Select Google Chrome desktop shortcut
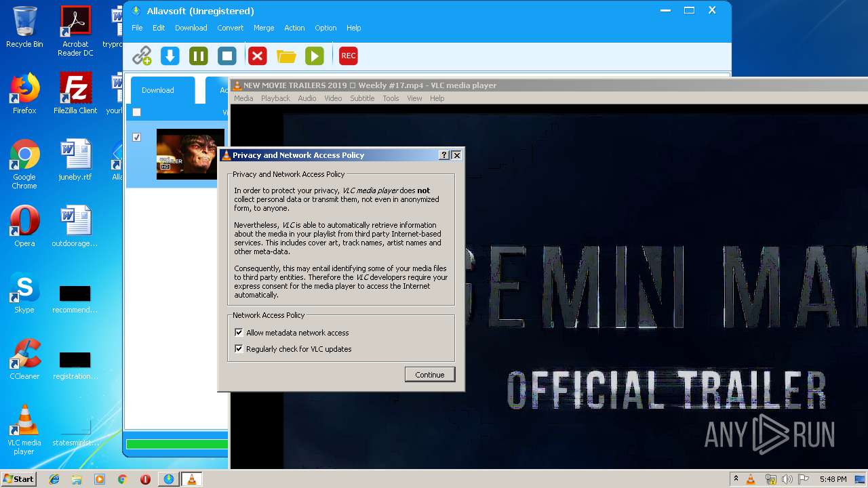Viewport: 868px width, 488px height. (x=24, y=164)
